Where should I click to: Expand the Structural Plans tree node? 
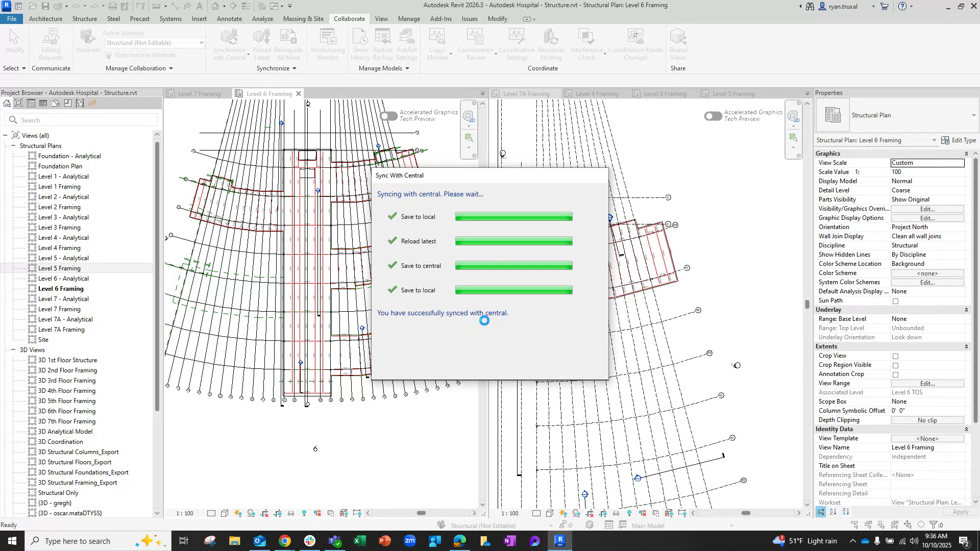click(13, 146)
